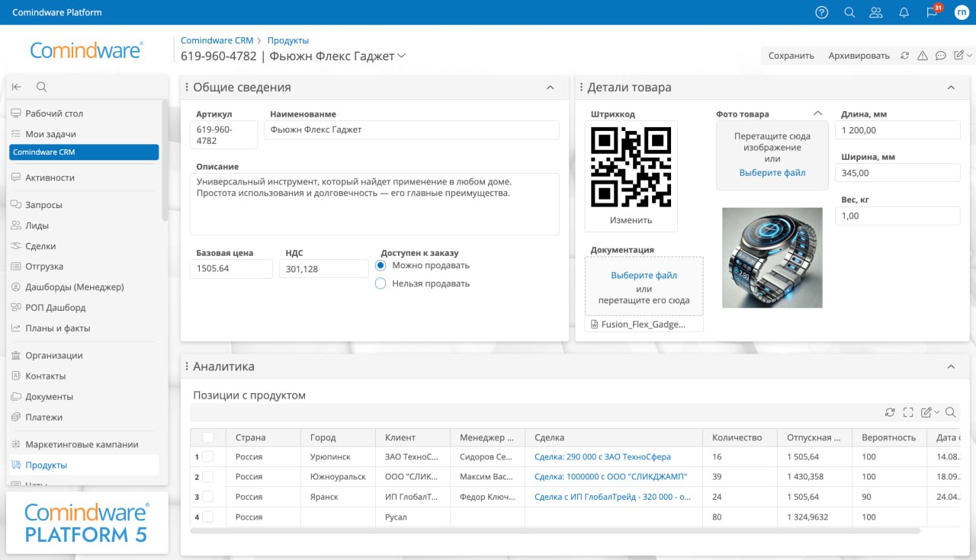Click the sidebar vertical scrollbar
Image resolution: width=976 pixels, height=560 pixels.
click(x=165, y=160)
